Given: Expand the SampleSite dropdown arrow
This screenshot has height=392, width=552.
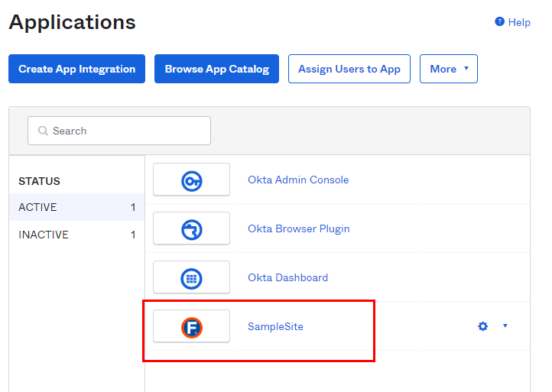Looking at the screenshot, I should (505, 326).
